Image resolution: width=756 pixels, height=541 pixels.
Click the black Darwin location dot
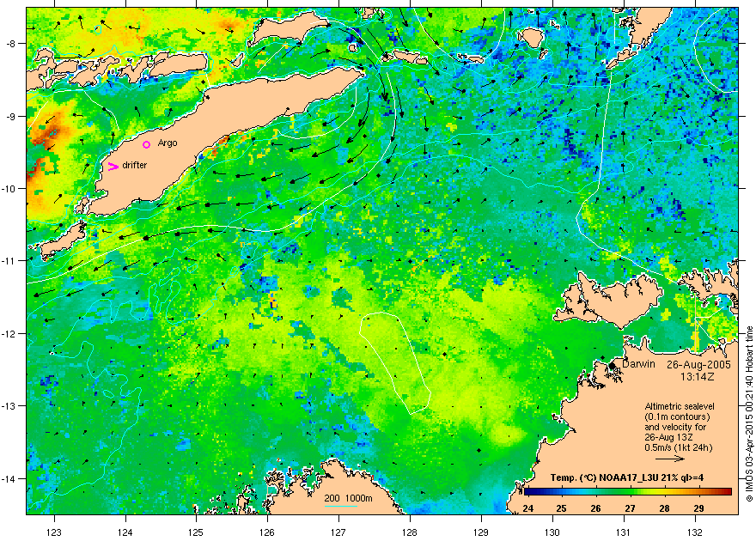coord(612,366)
